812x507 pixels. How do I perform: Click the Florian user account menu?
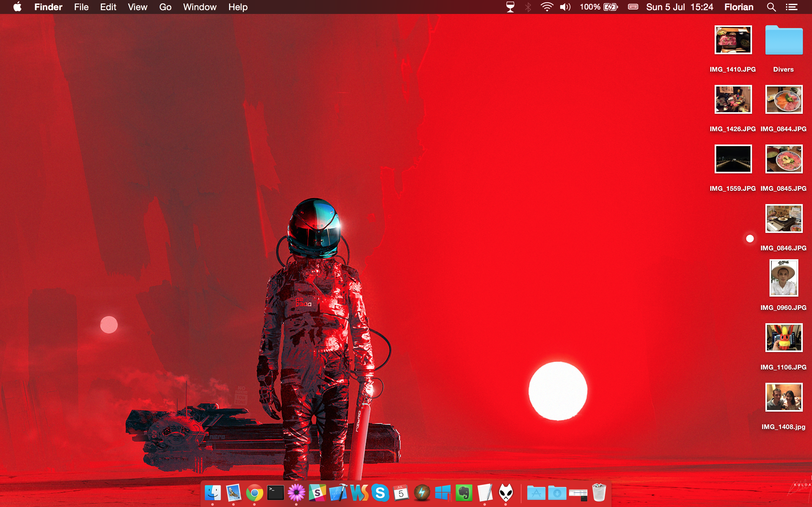click(x=738, y=7)
